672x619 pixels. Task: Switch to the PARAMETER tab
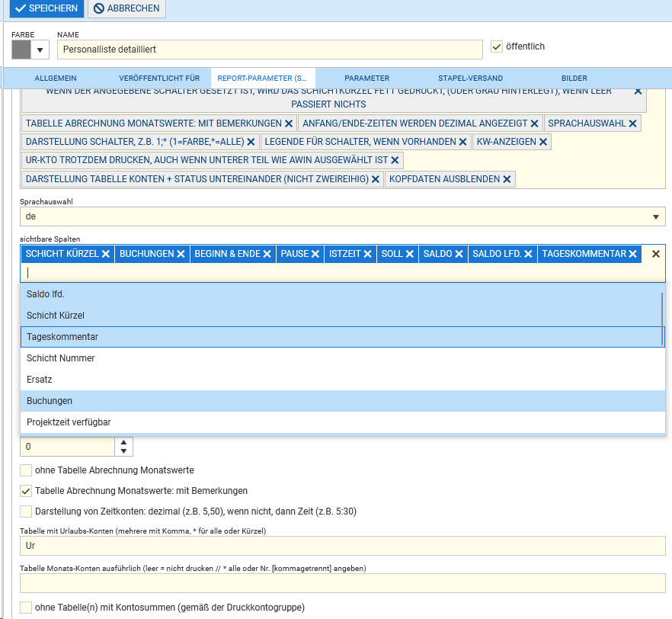click(367, 79)
